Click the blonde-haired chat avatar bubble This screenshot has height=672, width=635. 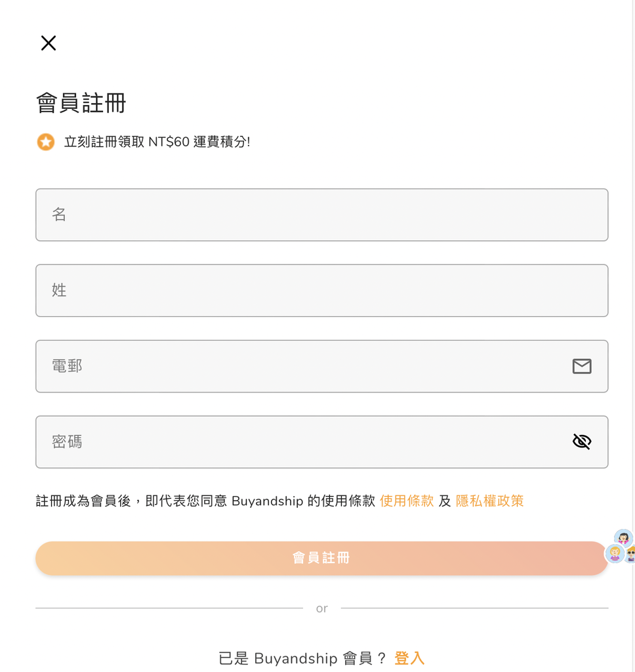[x=615, y=553]
